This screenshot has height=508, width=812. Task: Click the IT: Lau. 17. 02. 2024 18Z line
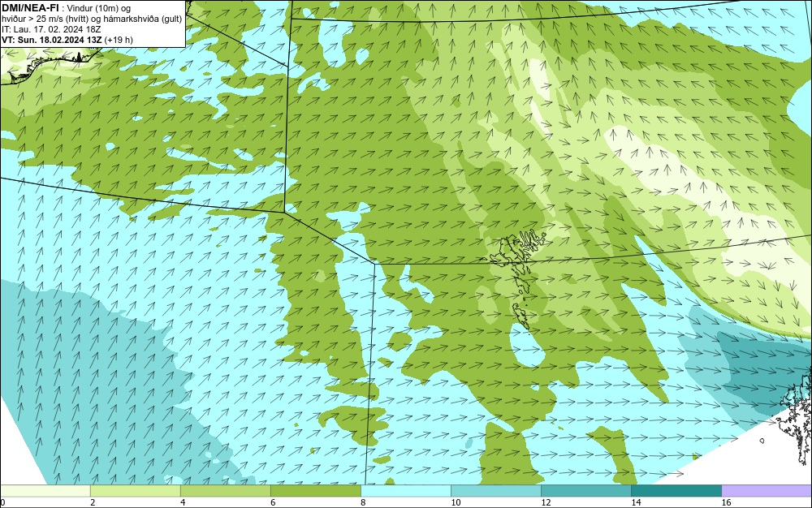pyautogui.click(x=51, y=29)
